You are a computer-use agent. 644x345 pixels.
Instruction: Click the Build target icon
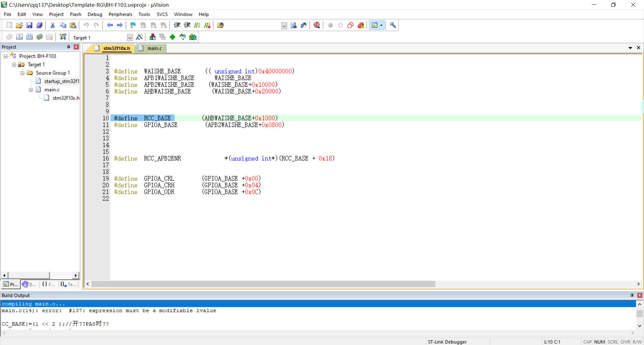pyautogui.click(x=19, y=37)
